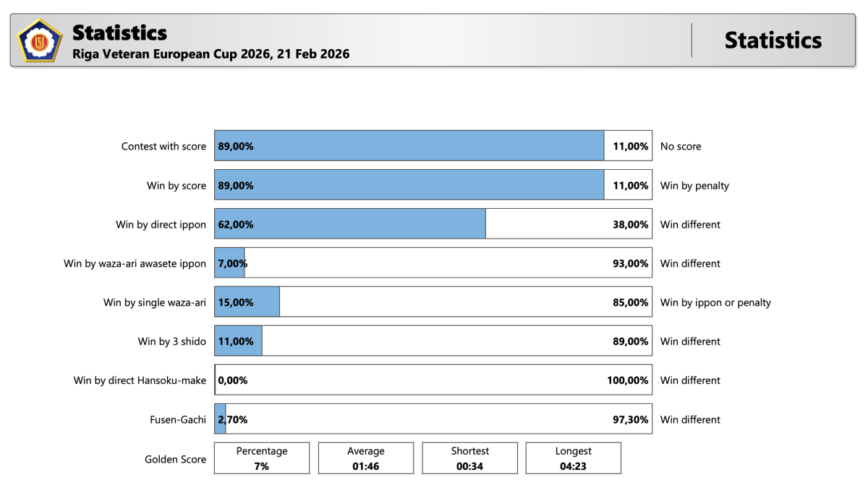Click the Golden Score Average box
Viewport: 868px width, 485px height.
366,458
